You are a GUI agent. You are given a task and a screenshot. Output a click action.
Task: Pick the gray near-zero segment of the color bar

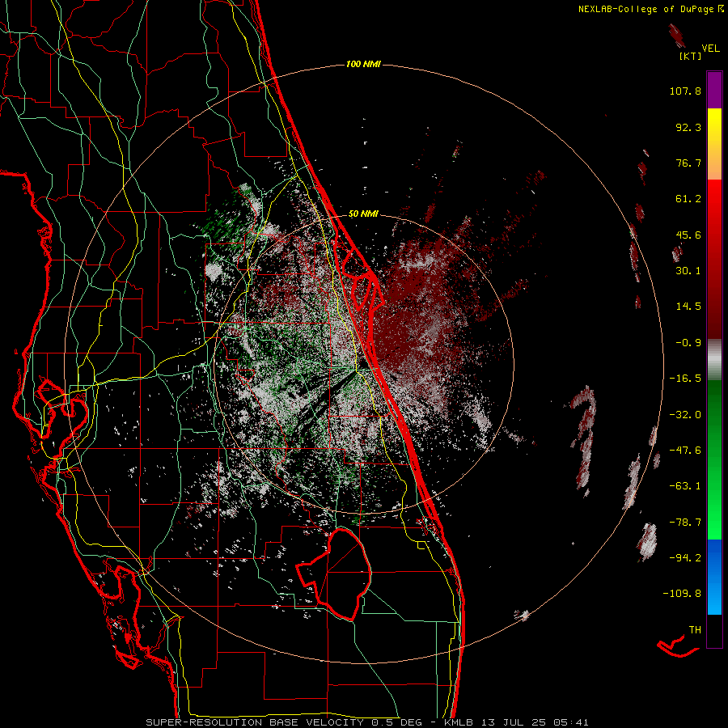tap(714, 359)
